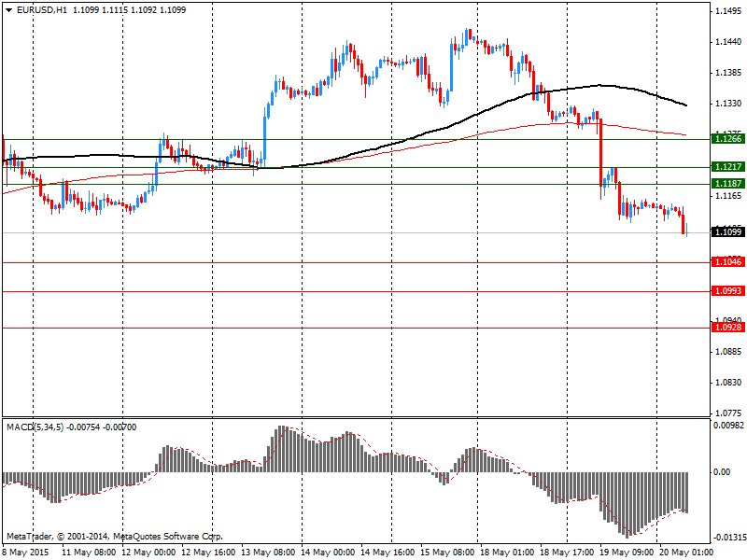Click the 20 May 01:00 time label
This screenshot has height=560, width=747.
[686, 553]
